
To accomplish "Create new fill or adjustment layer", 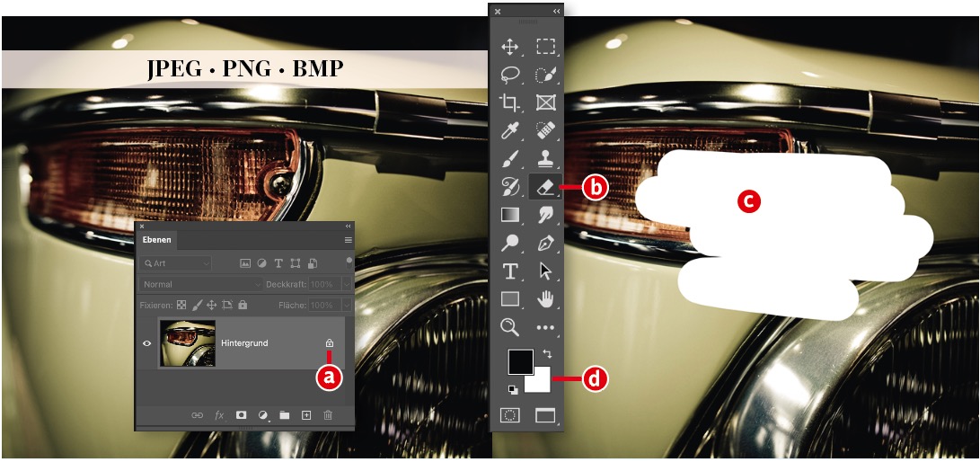I will pos(263,415).
